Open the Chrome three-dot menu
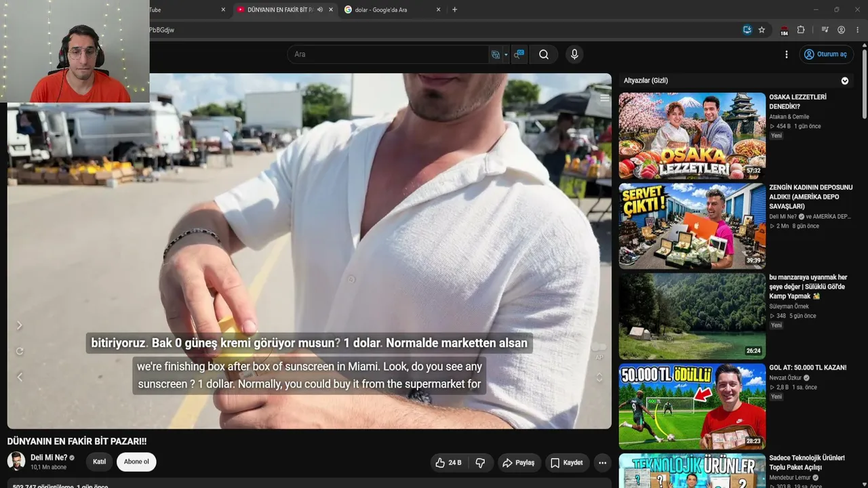The width and height of the screenshot is (868, 488). click(x=858, y=30)
